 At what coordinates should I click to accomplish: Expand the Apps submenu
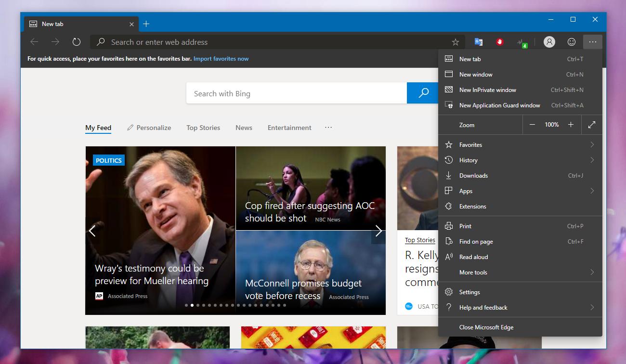tap(520, 191)
